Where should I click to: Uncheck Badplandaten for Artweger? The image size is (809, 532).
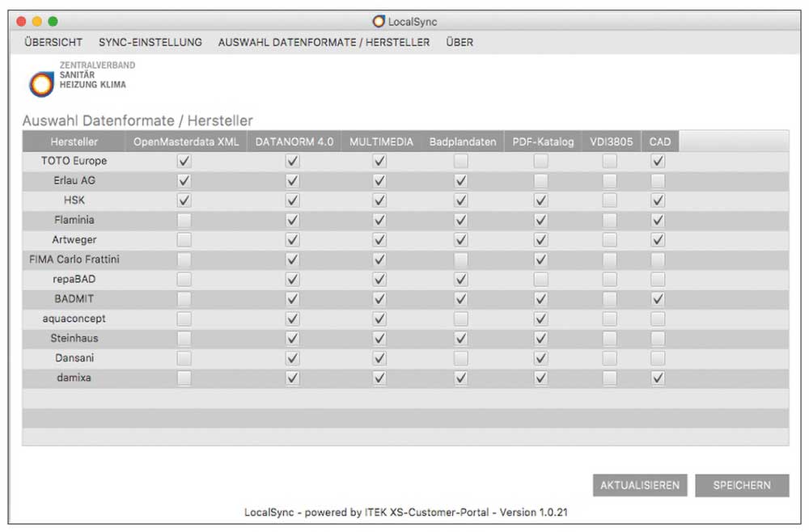click(x=461, y=239)
